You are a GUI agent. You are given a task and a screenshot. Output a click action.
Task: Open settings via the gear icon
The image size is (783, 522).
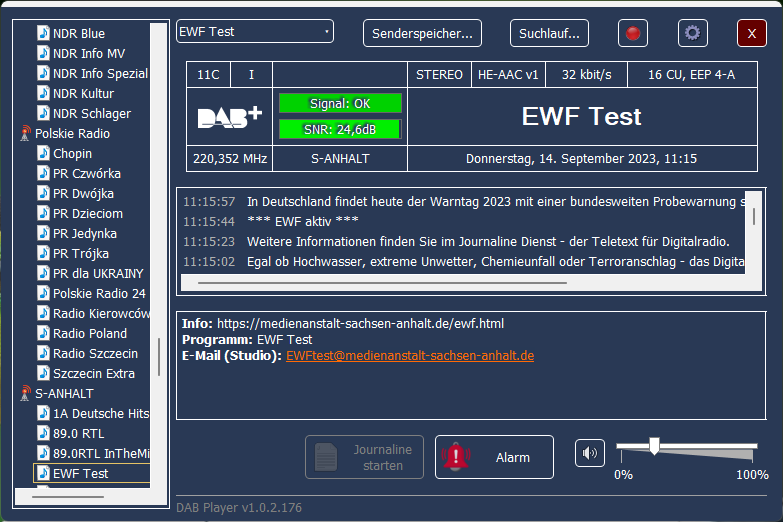coord(692,33)
